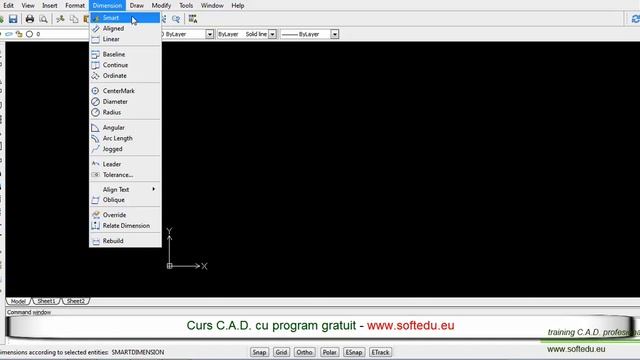Toggle Polar tracking

click(x=329, y=352)
